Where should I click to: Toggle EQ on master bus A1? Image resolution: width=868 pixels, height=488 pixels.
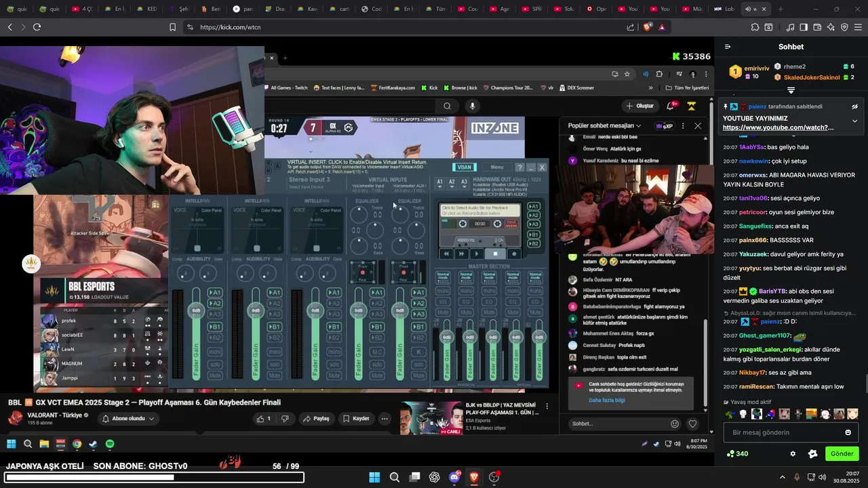point(443,301)
